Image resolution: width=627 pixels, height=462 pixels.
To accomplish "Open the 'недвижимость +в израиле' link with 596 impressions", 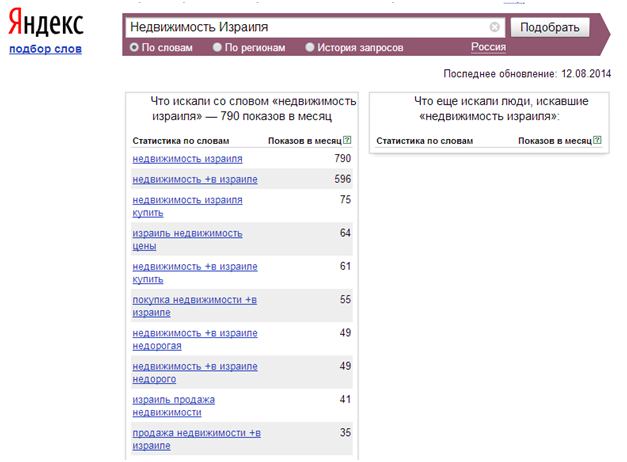I will click(x=195, y=179).
